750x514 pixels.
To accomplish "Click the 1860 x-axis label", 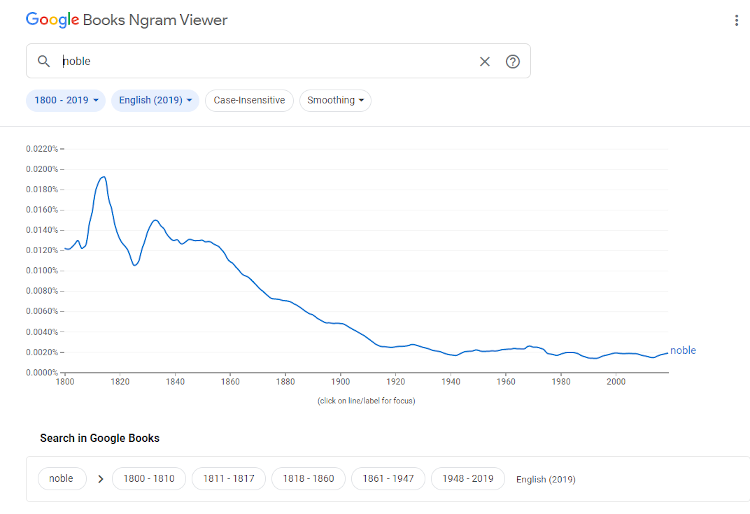I will tap(230, 382).
